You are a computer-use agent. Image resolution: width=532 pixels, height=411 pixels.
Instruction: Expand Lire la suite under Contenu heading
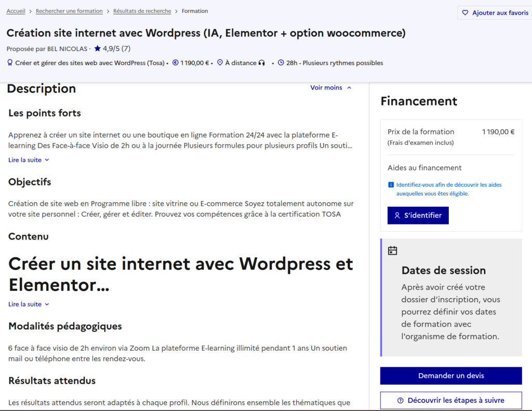coord(29,304)
